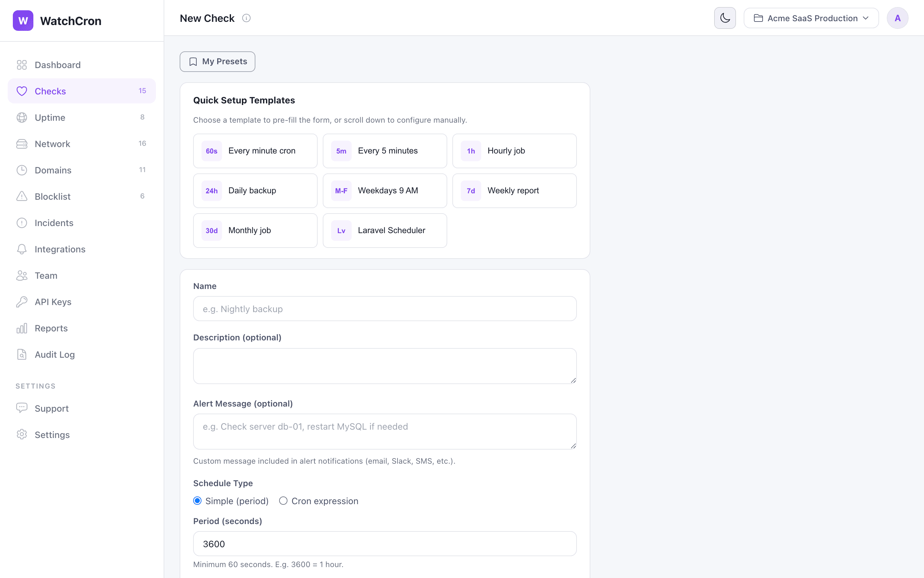Viewport: 924px width, 578px height.
Task: Click the 5m badge icon
Action: click(x=341, y=151)
